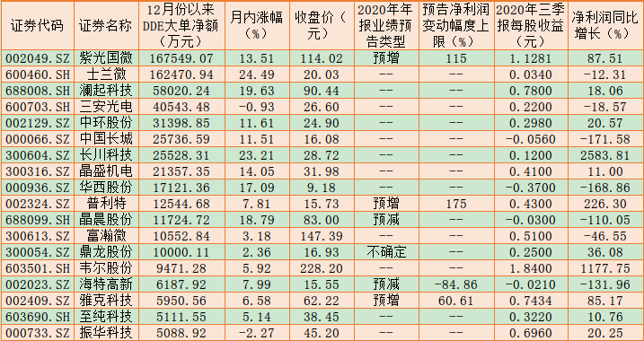This screenshot has height=341, width=644.
Task: Select stock name 晶盛机电
Action: (x=106, y=171)
